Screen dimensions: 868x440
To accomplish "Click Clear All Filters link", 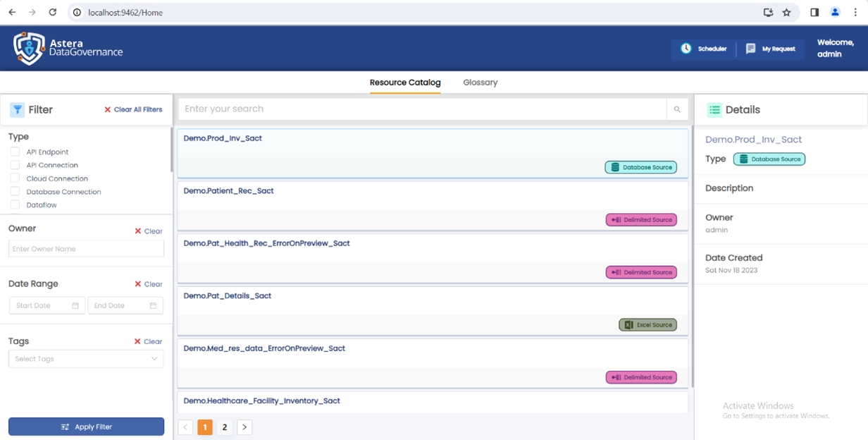I will [133, 110].
